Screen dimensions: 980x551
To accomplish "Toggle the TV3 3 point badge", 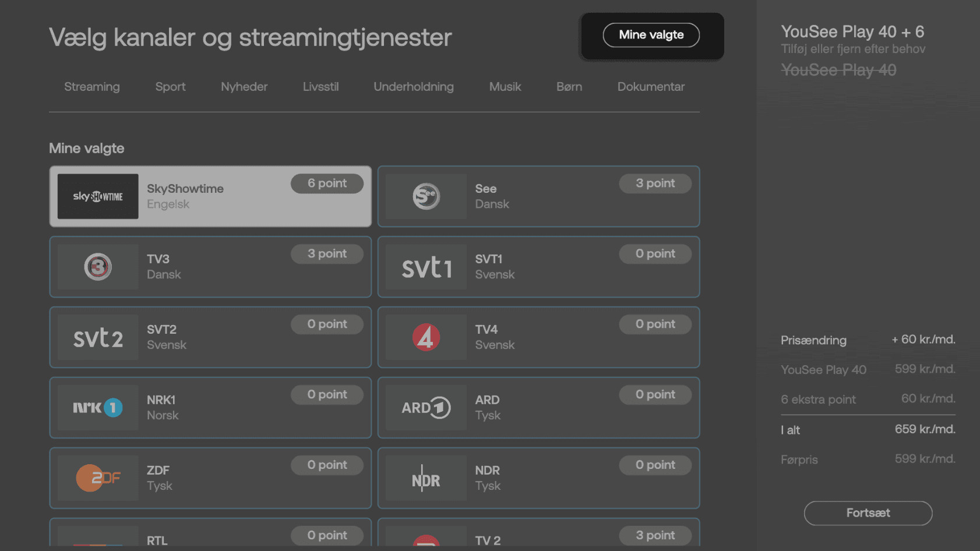I will click(327, 254).
